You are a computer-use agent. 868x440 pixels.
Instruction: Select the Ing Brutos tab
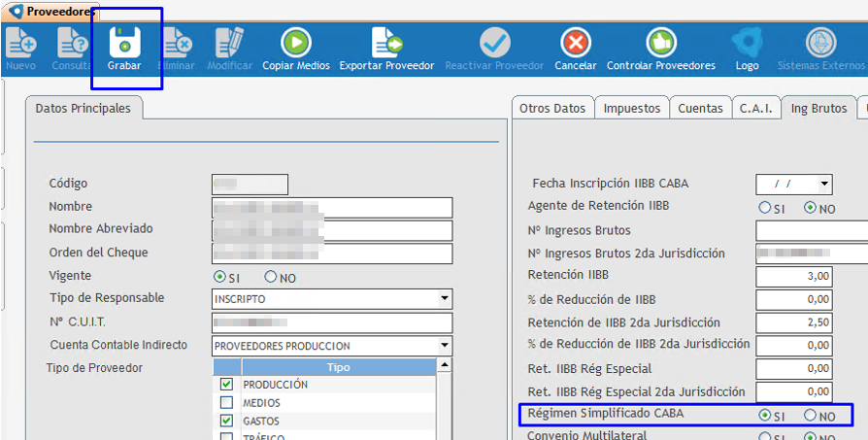[x=818, y=108]
